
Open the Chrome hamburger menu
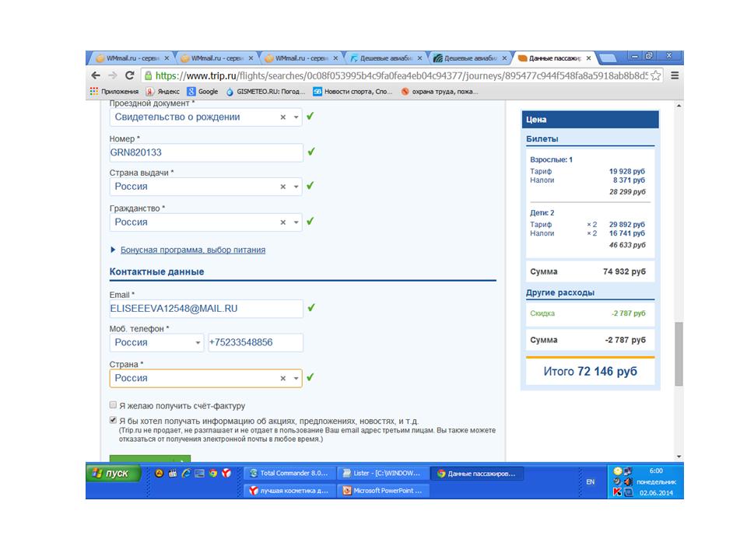[675, 75]
